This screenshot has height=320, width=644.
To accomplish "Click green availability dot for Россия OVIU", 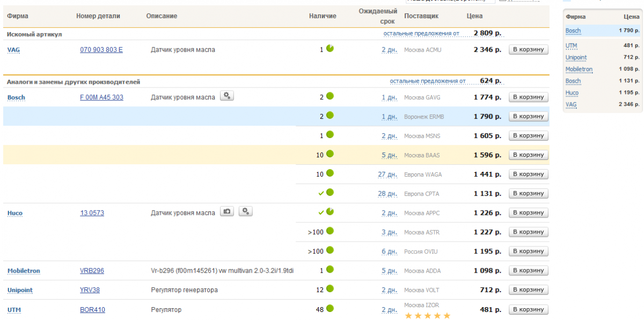I will click(x=330, y=250).
